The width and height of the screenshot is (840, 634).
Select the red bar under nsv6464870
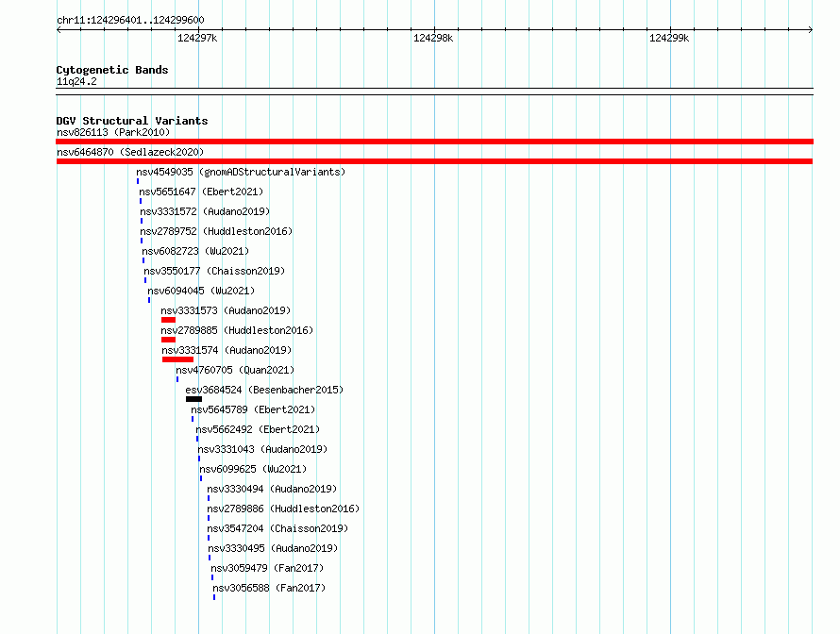tap(434, 161)
